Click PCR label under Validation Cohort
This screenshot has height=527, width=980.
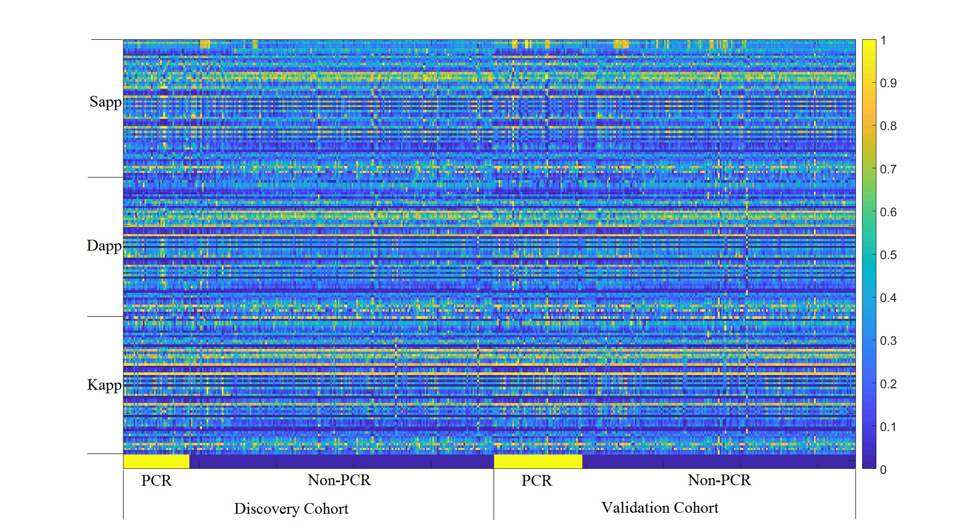536,481
